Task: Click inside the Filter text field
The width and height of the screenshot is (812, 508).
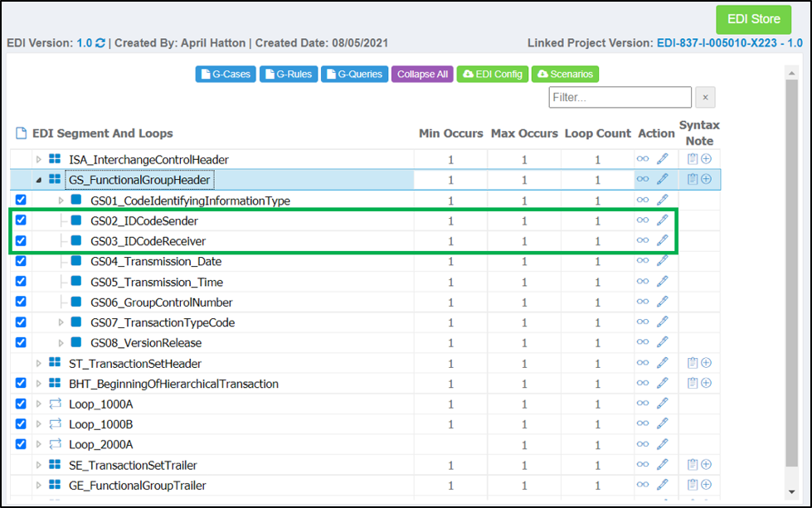Action: point(618,97)
